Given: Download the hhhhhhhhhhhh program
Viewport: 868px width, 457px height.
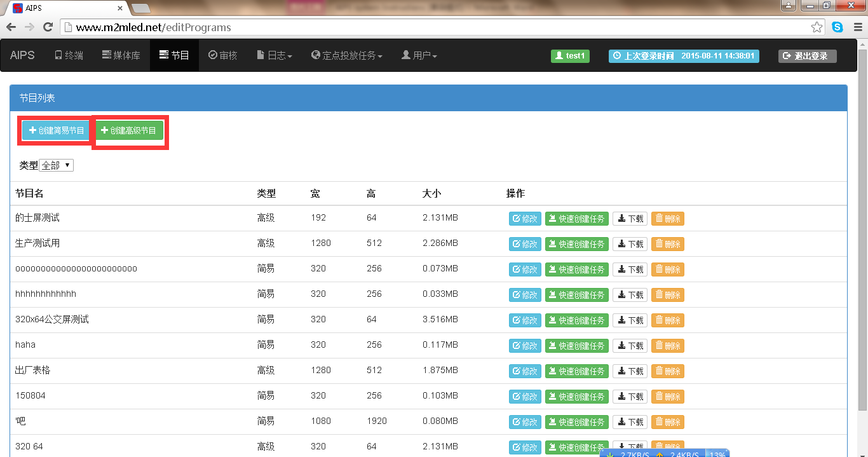Looking at the screenshot, I should [630, 295].
